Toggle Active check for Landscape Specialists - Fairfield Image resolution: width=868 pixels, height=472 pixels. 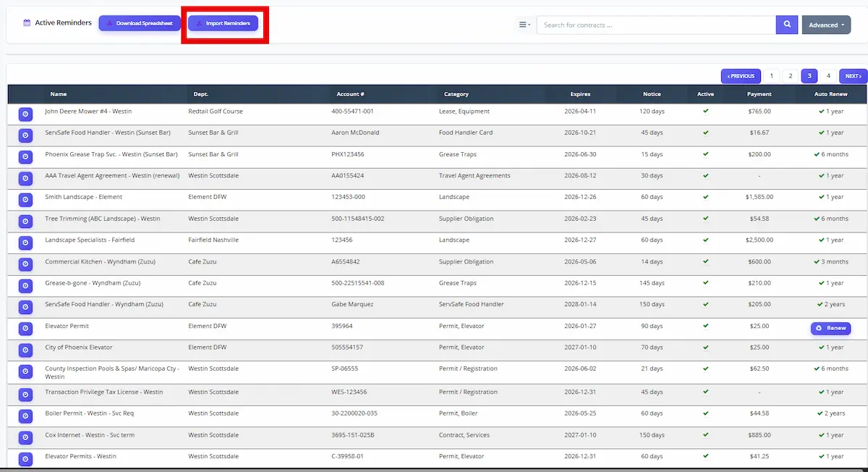click(x=705, y=240)
